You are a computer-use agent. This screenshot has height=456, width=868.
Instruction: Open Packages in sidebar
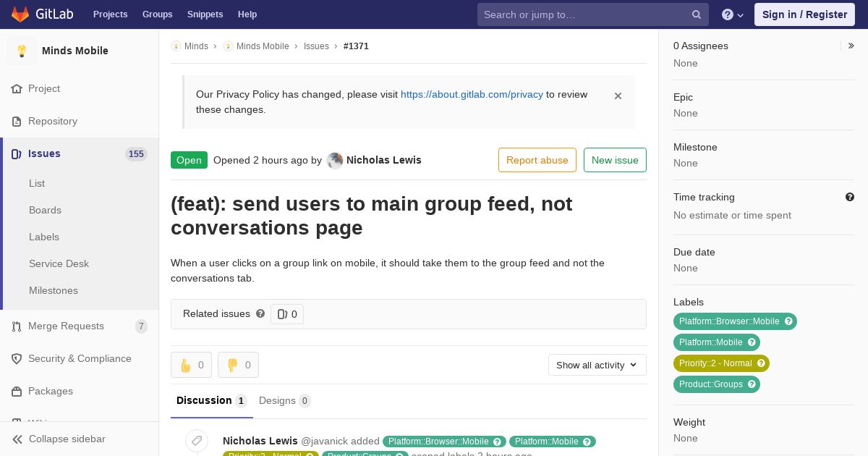(80, 391)
